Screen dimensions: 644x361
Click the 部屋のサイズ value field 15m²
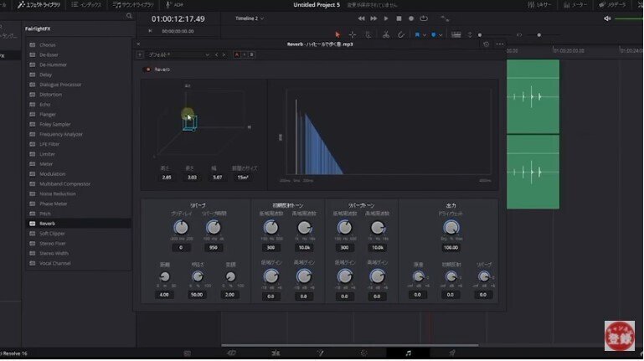[x=242, y=178]
